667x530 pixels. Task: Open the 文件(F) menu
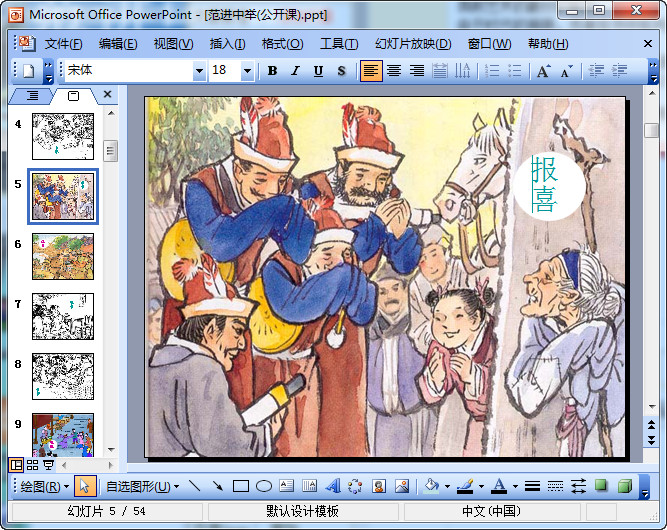tap(63, 44)
